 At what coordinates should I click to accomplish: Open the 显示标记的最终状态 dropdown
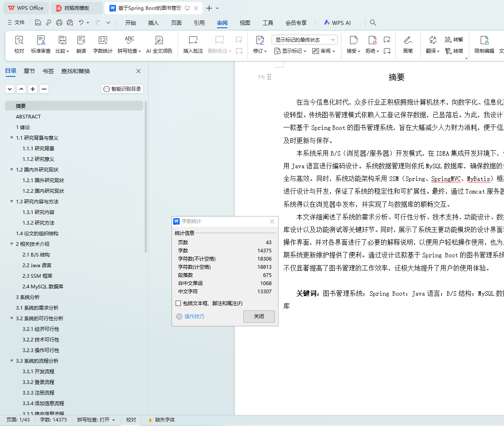[x=305, y=40]
